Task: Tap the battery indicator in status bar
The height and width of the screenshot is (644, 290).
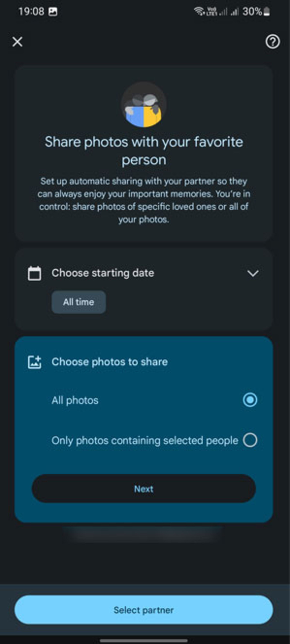Action: click(x=267, y=11)
